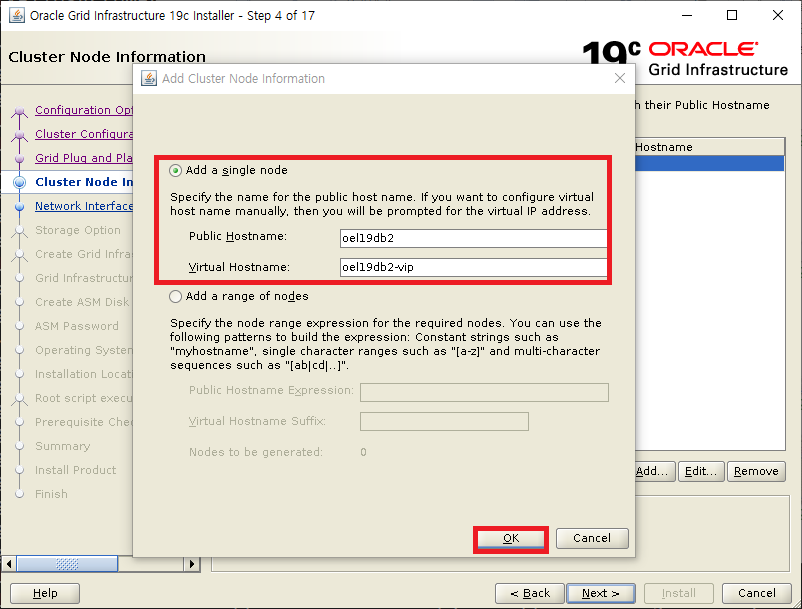Minimize the installer window

point(687,15)
